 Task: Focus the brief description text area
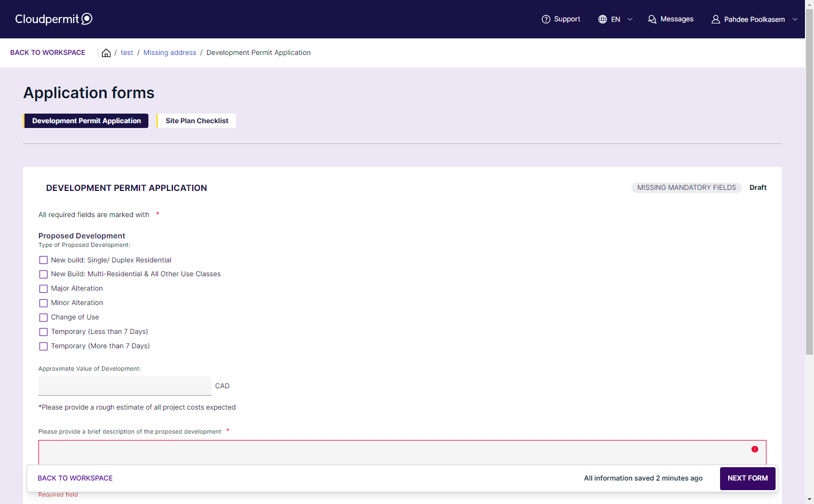click(x=402, y=452)
